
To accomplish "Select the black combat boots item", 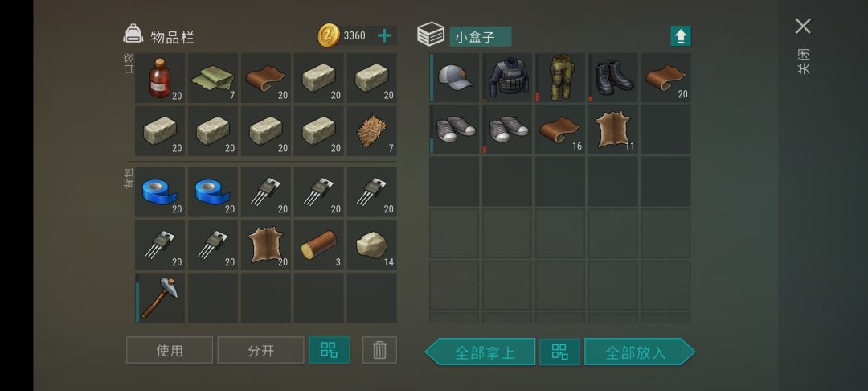I will (x=612, y=77).
